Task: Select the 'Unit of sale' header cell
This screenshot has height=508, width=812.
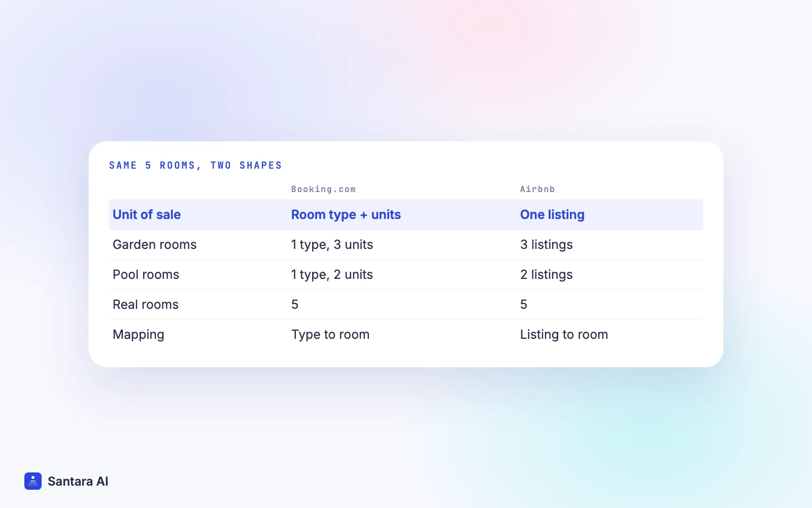Action: coord(147,215)
